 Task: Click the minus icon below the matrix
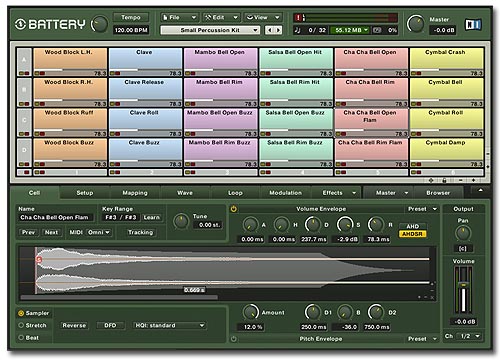(x=460, y=180)
